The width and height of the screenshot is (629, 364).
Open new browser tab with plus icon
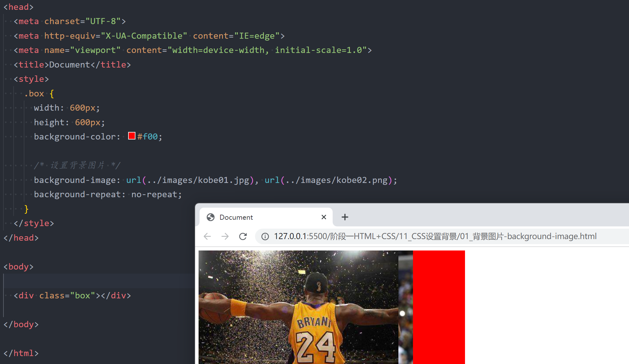point(345,217)
